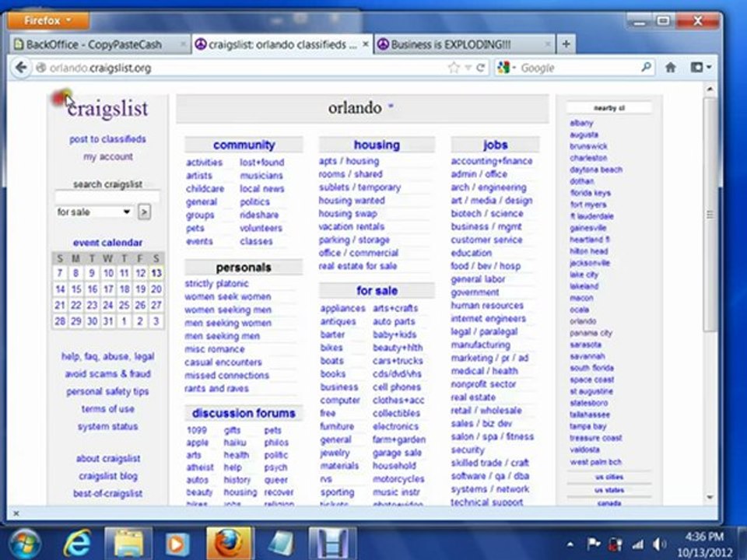
Task: Open the community section heading
Action: tap(244, 145)
